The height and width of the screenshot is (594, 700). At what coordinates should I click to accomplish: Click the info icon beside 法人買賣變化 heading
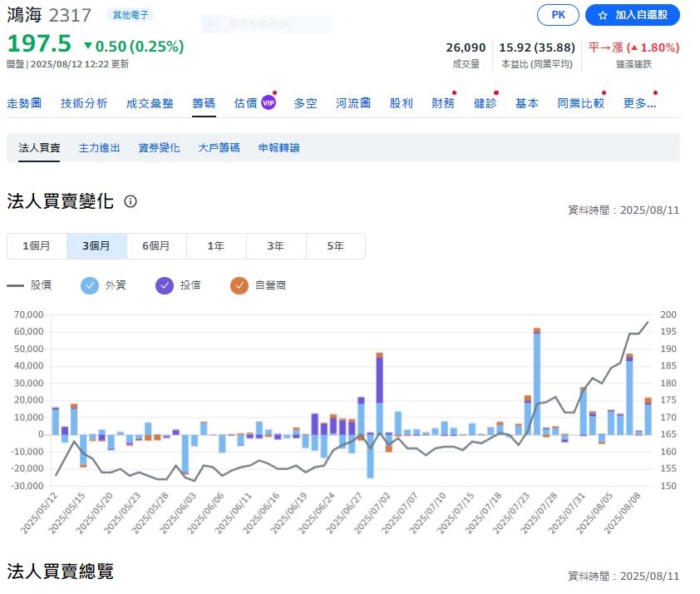131,201
